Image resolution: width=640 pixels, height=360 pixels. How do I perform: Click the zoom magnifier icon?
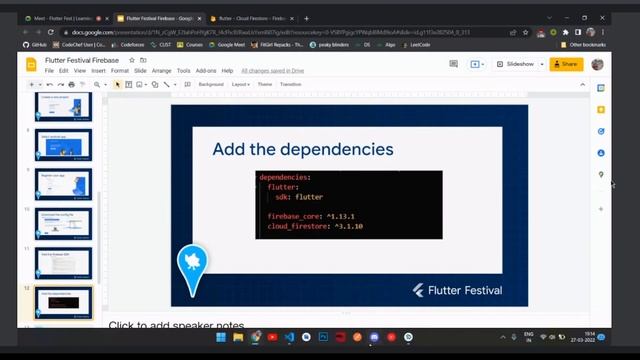point(97,84)
